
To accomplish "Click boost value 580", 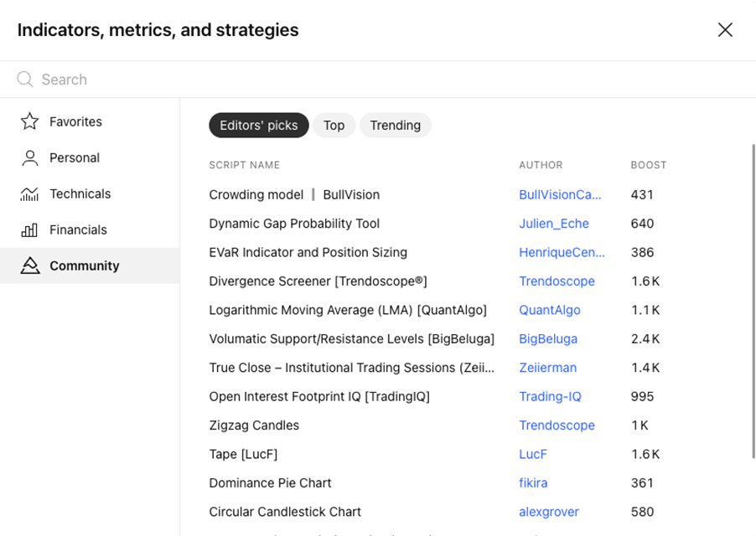I will point(642,512).
